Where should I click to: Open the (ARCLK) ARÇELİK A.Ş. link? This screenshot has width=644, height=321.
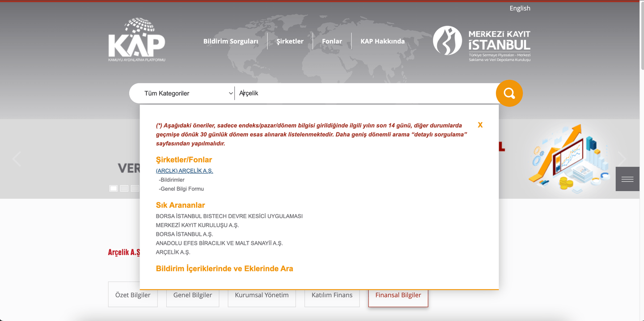point(184,171)
